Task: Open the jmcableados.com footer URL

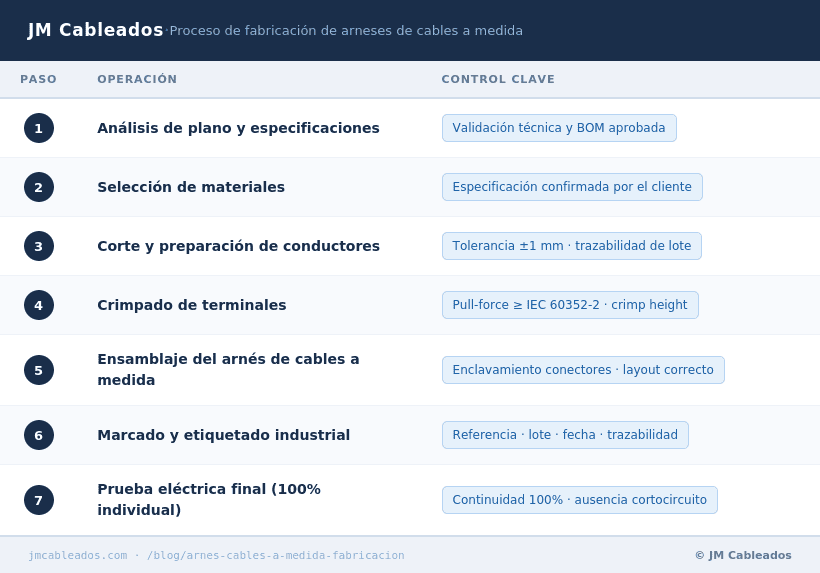Action: point(217,555)
